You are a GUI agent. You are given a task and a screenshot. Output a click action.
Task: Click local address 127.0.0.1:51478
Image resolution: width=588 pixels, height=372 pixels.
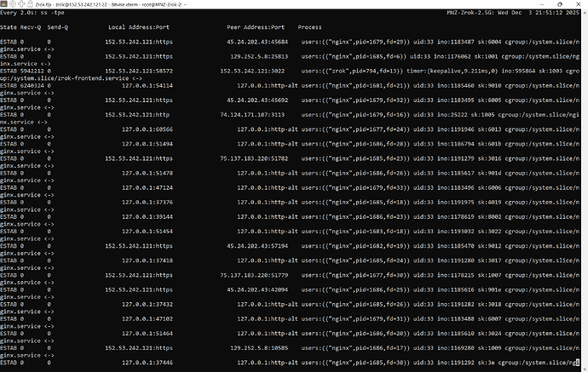[147, 174]
